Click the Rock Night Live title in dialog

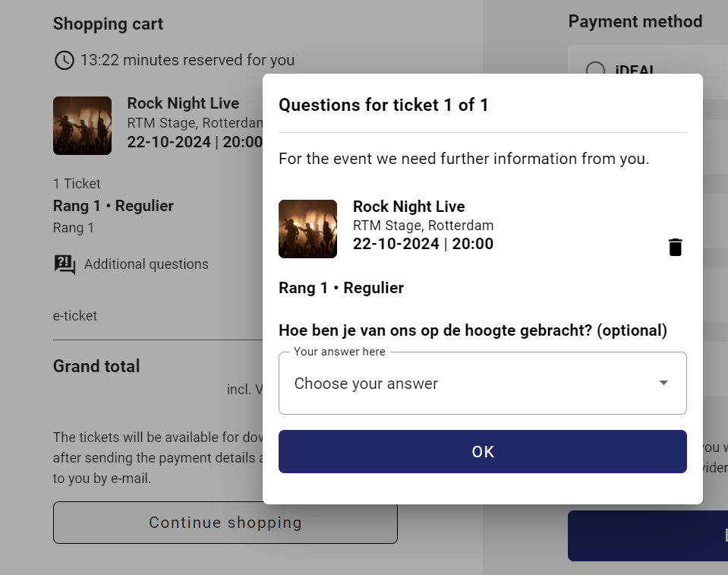pyautogui.click(x=408, y=207)
